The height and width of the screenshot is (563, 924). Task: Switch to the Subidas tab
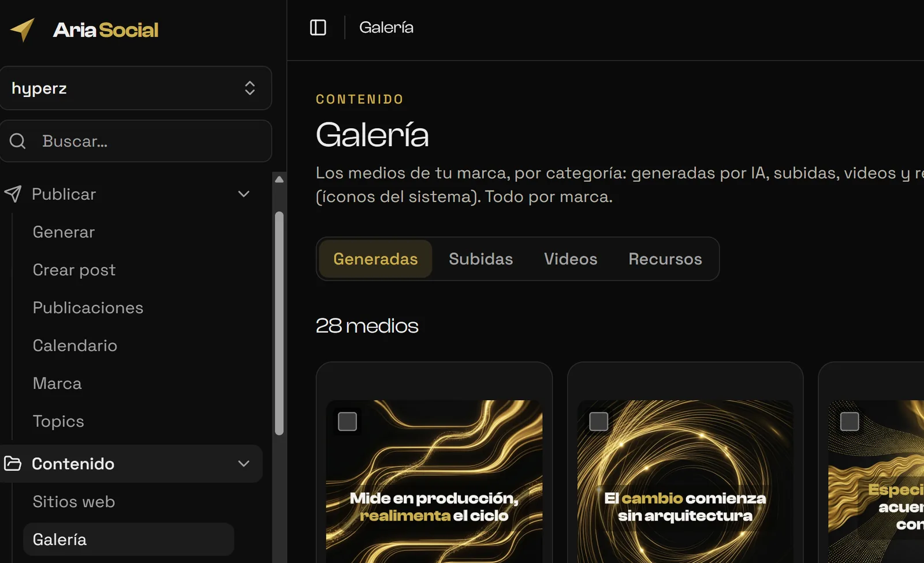pos(481,259)
